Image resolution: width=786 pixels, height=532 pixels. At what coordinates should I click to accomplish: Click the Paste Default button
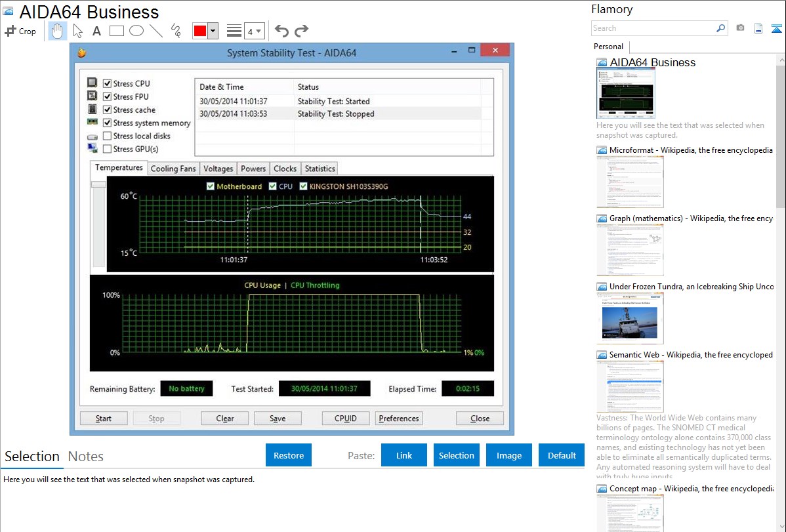562,455
